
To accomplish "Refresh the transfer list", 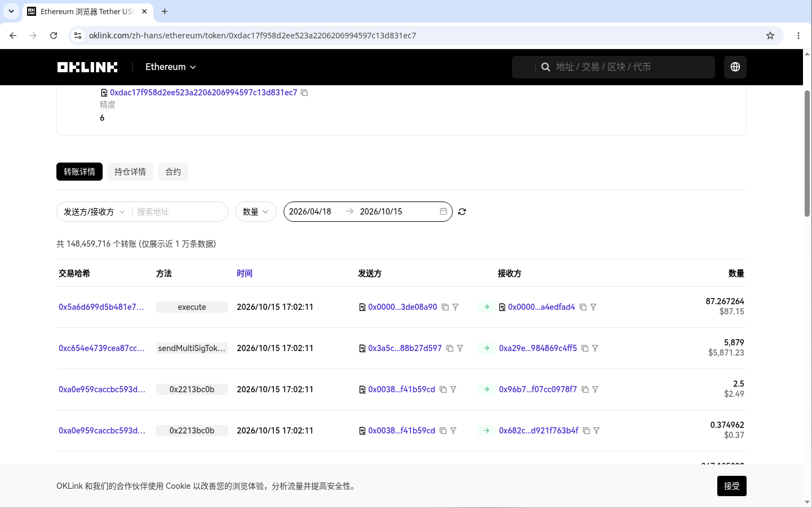I will coord(462,212).
